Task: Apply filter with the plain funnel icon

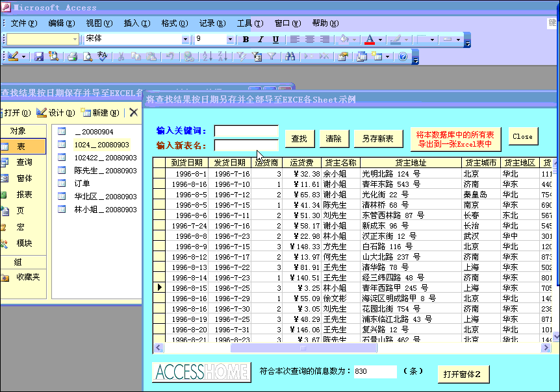Action: click(x=272, y=56)
